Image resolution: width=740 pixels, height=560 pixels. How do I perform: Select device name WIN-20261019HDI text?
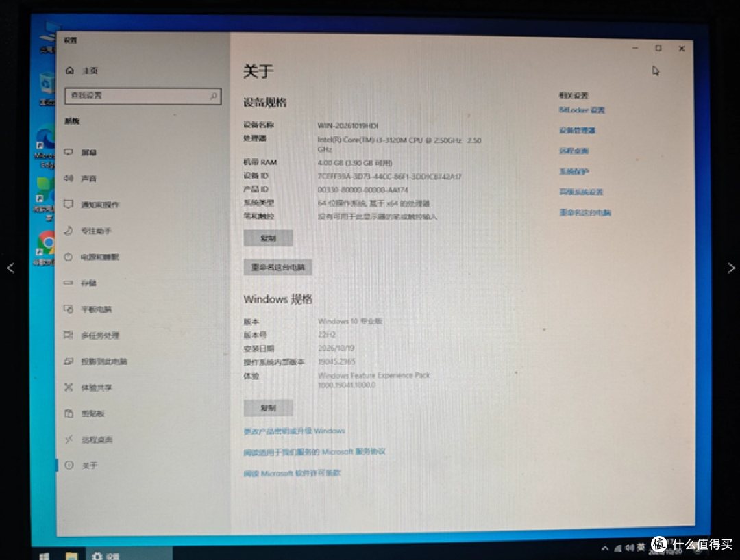click(348, 125)
